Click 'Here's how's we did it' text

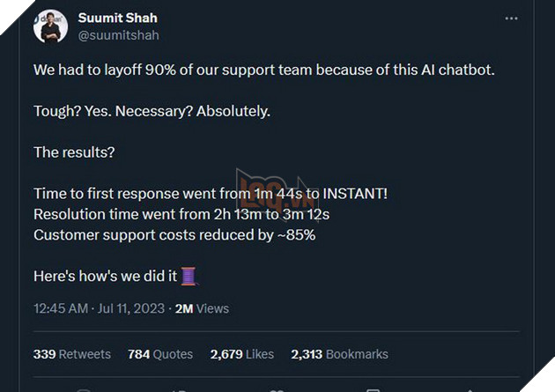click(106, 276)
